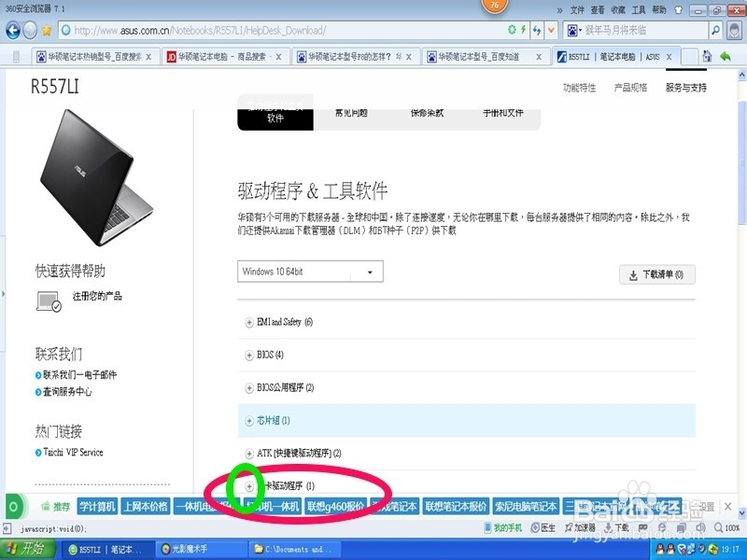Open a new tab with the blank tab button

click(689, 57)
